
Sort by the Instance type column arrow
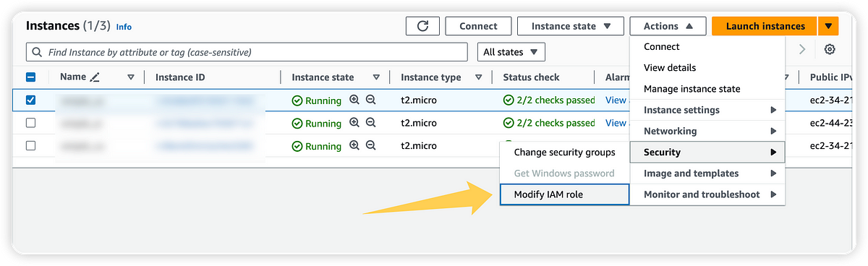479,77
